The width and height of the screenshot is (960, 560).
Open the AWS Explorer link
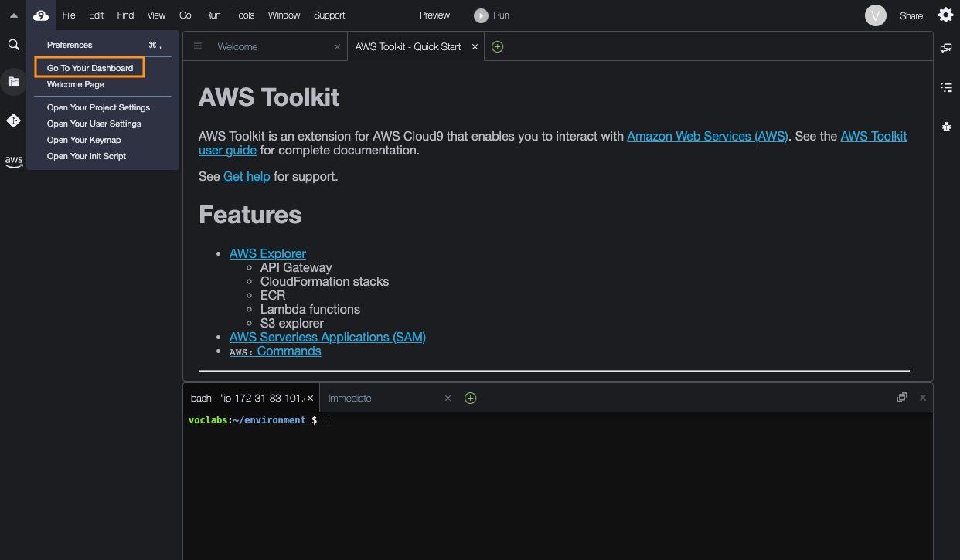[x=267, y=253]
